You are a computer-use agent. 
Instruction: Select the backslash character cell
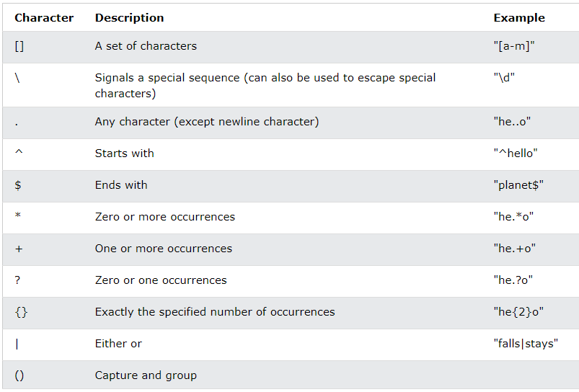coord(17,78)
